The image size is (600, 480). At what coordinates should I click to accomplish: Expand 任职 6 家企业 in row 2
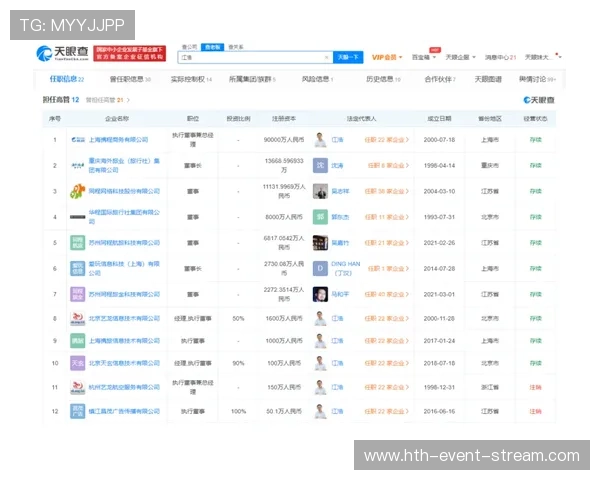click(x=388, y=165)
